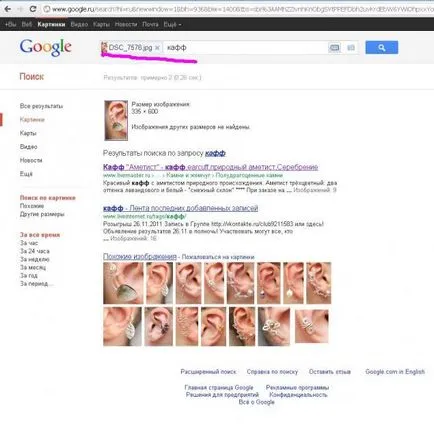Open Похожие изображения link

click(140, 256)
